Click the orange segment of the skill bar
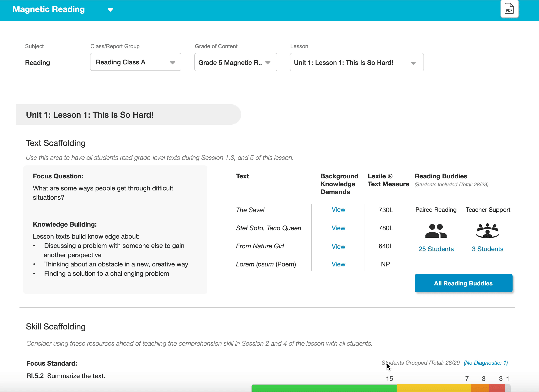 (480, 388)
